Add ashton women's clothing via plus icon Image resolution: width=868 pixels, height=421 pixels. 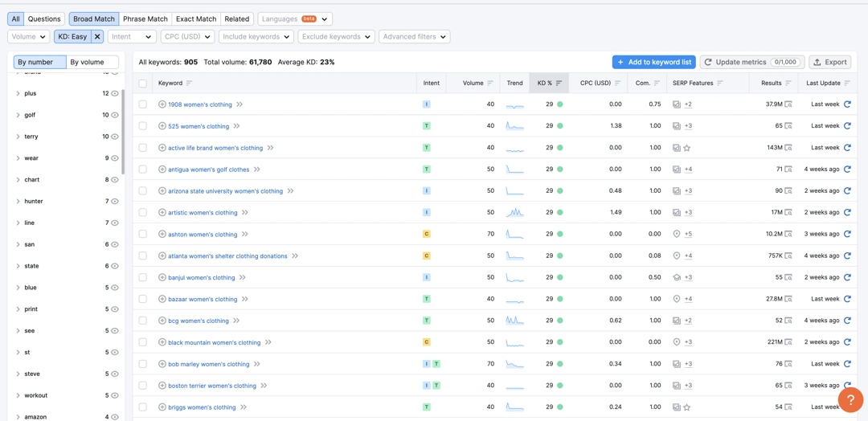pyautogui.click(x=162, y=234)
